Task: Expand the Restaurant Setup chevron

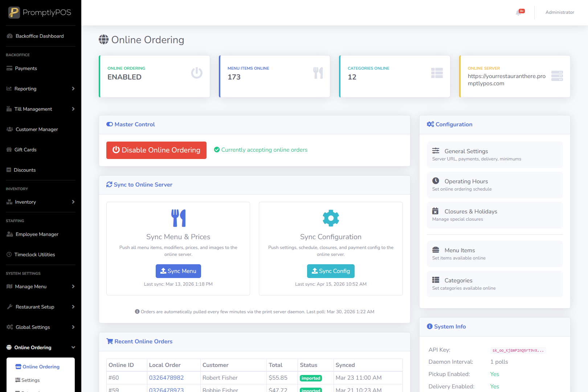Action: tap(73, 307)
